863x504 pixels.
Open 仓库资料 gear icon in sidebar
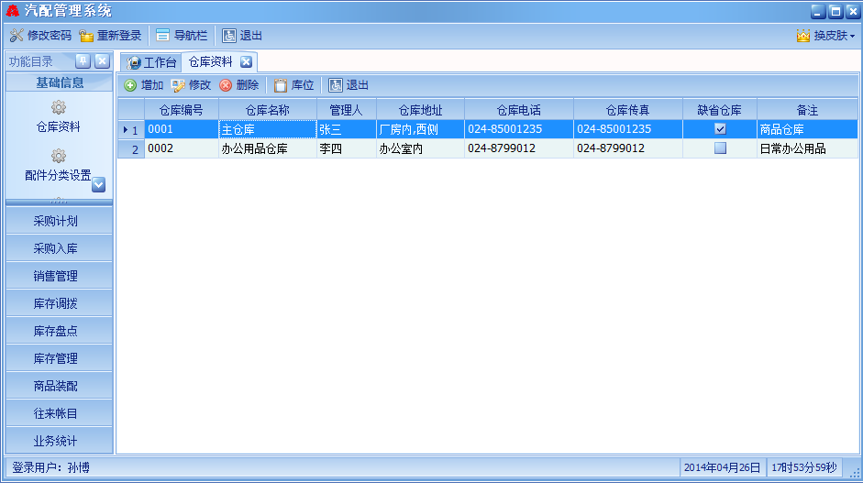point(59,107)
